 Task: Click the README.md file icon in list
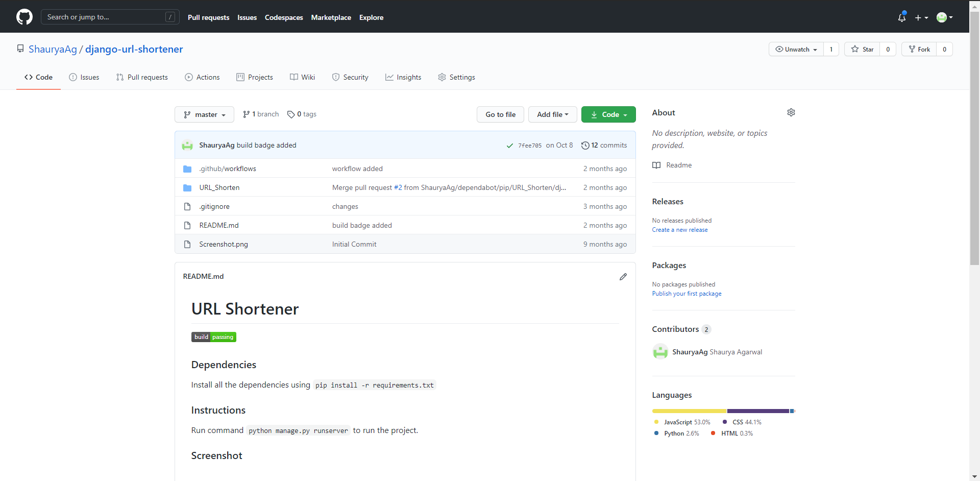187,225
